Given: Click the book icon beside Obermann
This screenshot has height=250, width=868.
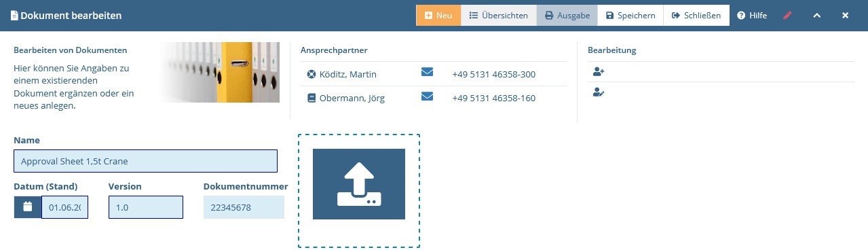Looking at the screenshot, I should click(312, 98).
